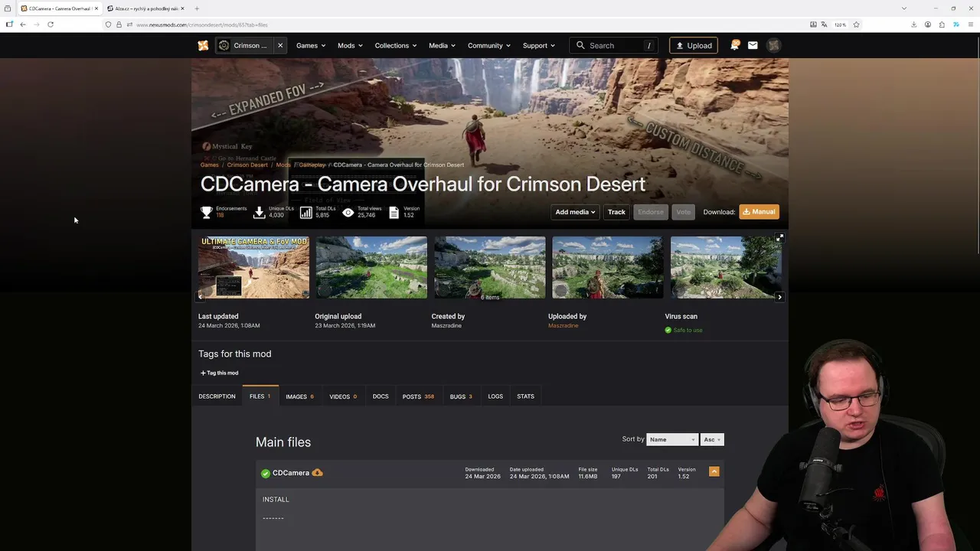Open uploader Maszradine profile link
The width and height of the screenshot is (980, 551).
[x=563, y=325]
